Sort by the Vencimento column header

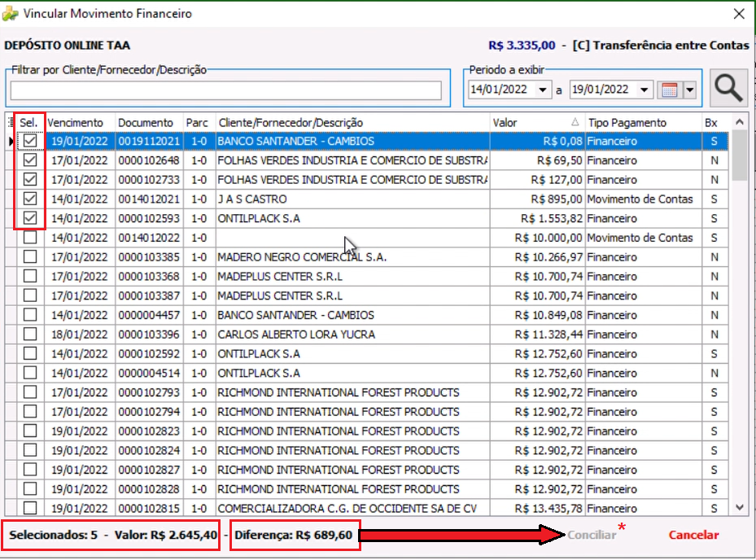80,123
